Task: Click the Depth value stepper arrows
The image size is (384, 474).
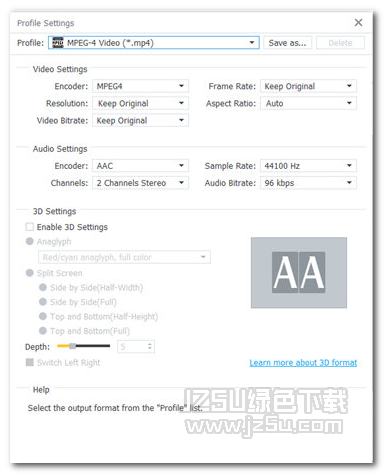Action: (x=150, y=347)
